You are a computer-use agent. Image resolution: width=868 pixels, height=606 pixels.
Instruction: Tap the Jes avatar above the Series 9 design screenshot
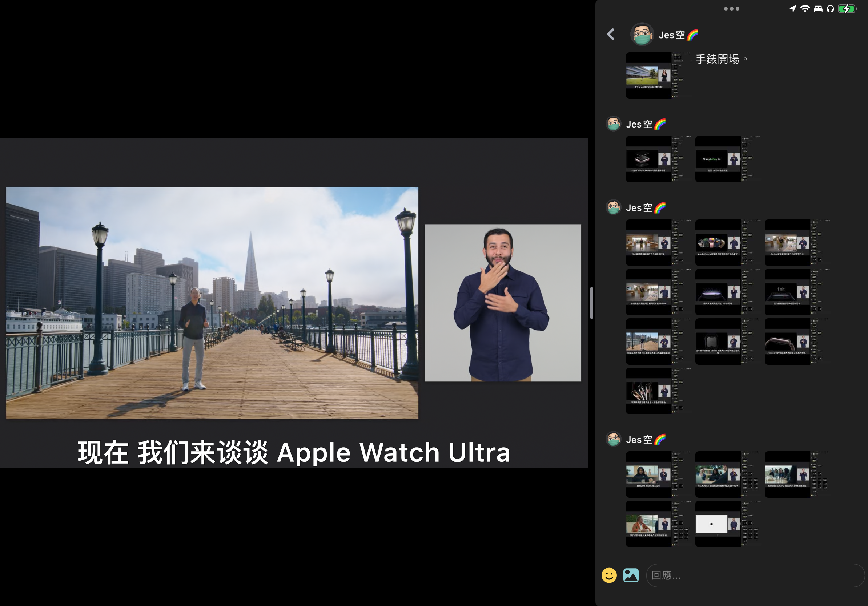pyautogui.click(x=614, y=124)
